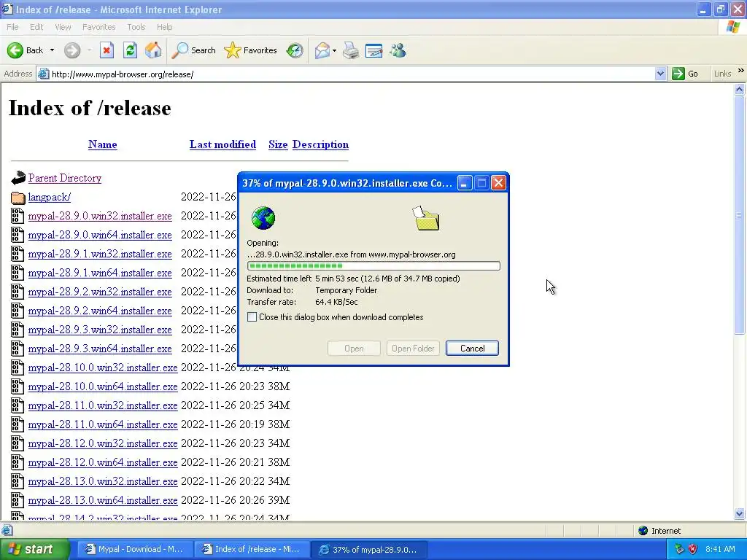Sort listing by Name column
The image size is (747, 560).
(102, 144)
